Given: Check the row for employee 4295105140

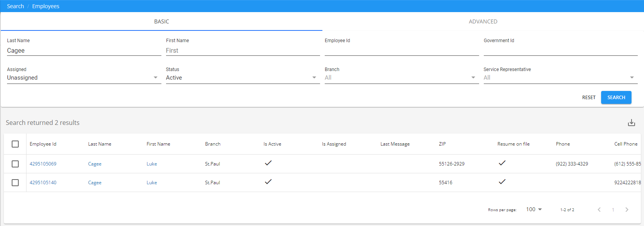Looking at the screenshot, I should [15, 183].
